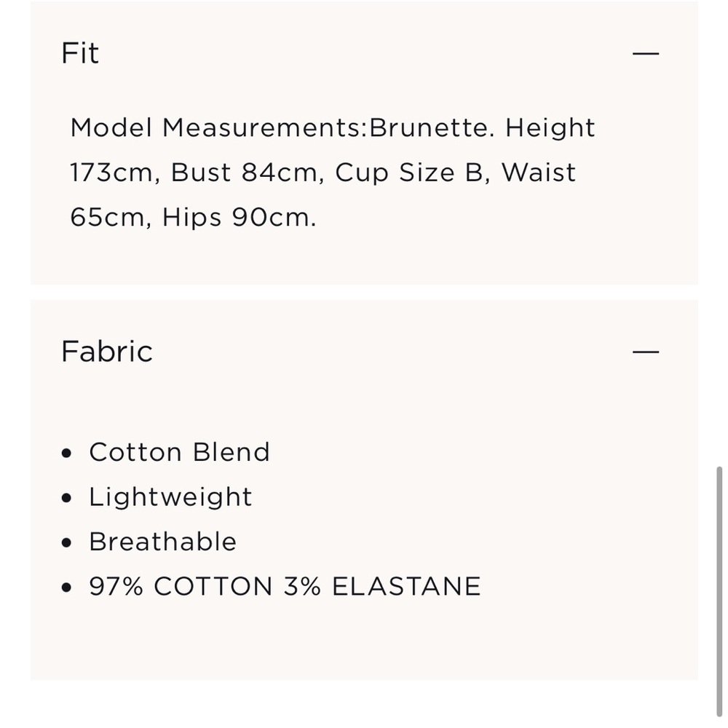Click the bullet point next to Breathable

tap(66, 542)
